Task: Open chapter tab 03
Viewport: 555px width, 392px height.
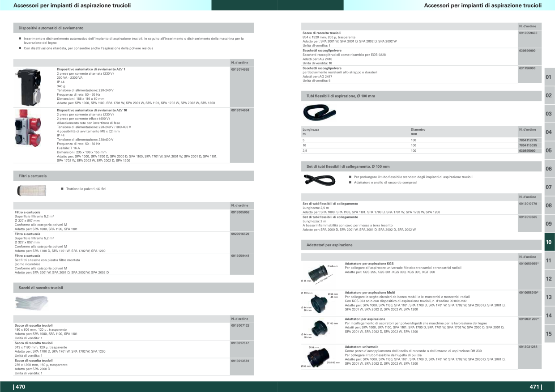Action: pos(549,114)
